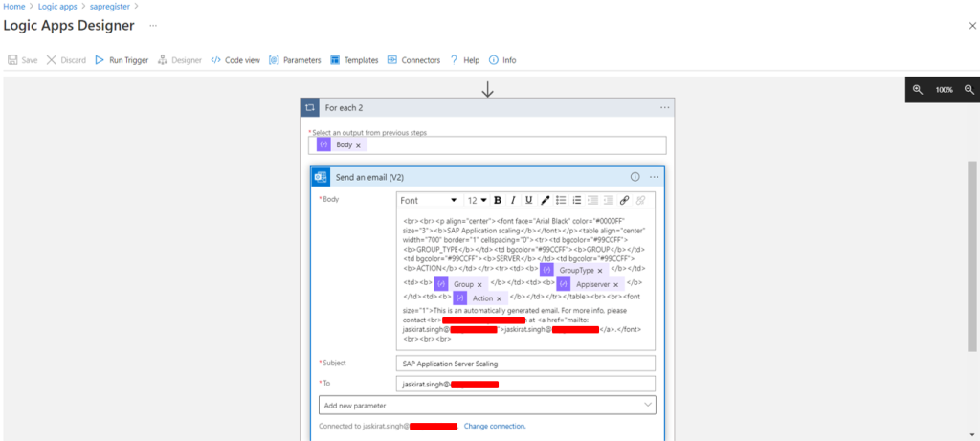Edit the Subject field
Viewport: 980px width, 441px height.
(525, 364)
